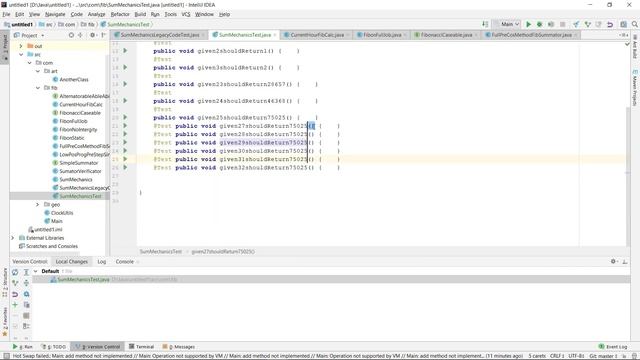Click the Git master branch widget
640x360 pixels.
point(602,356)
